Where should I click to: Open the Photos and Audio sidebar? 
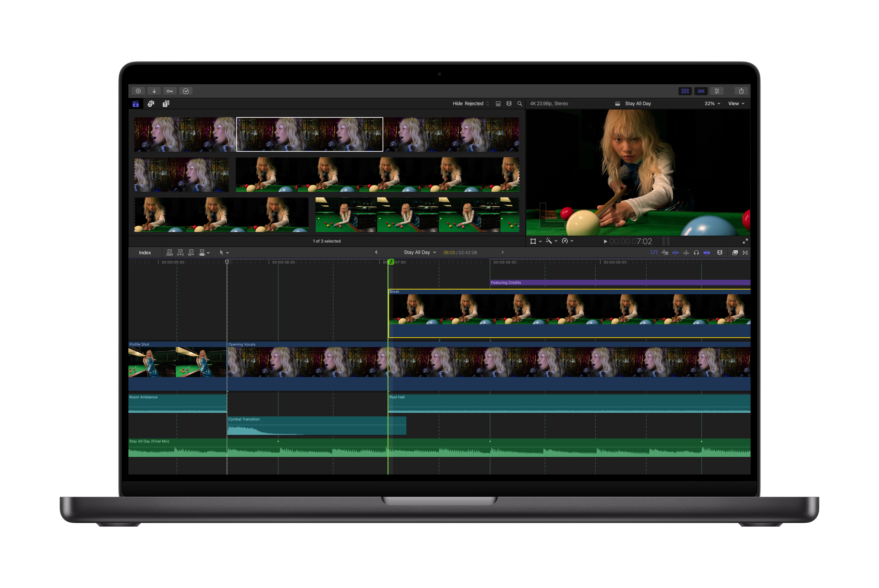coord(151,103)
